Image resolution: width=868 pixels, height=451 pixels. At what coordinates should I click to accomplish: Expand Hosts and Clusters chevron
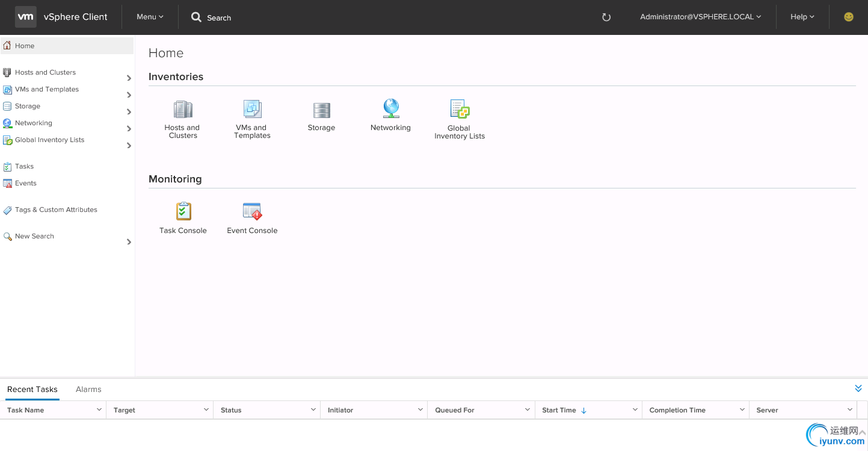click(x=129, y=78)
